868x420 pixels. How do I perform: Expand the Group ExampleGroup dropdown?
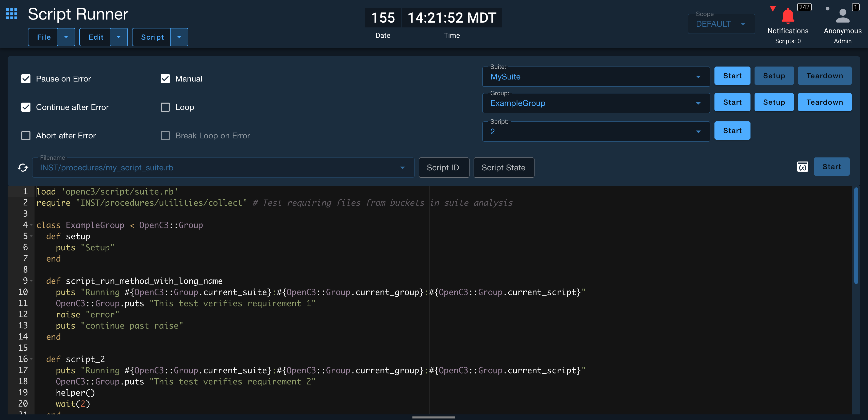596,103
